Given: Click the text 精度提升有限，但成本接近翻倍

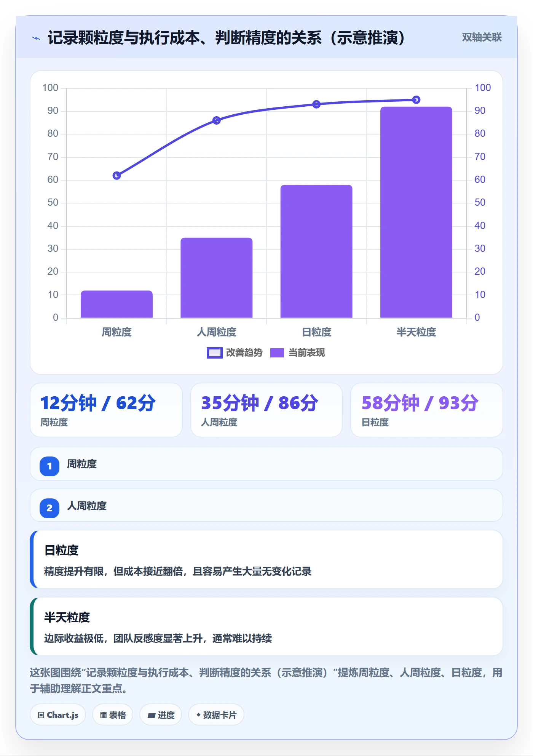Looking at the screenshot, I should 113,571.
